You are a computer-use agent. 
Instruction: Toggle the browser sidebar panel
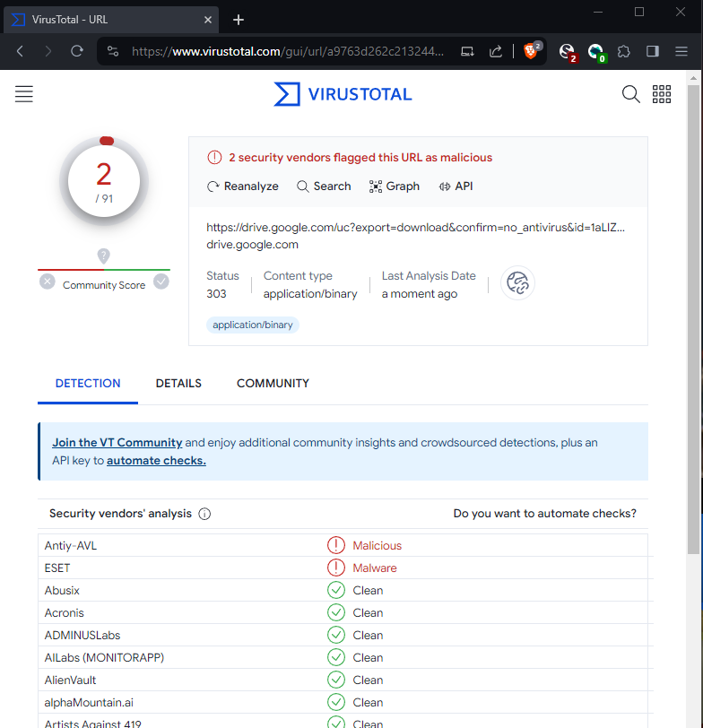653,51
